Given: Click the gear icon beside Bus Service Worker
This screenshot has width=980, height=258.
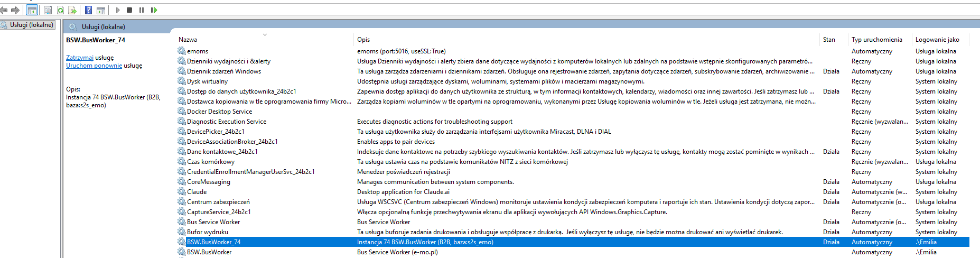Looking at the screenshot, I should [x=181, y=222].
